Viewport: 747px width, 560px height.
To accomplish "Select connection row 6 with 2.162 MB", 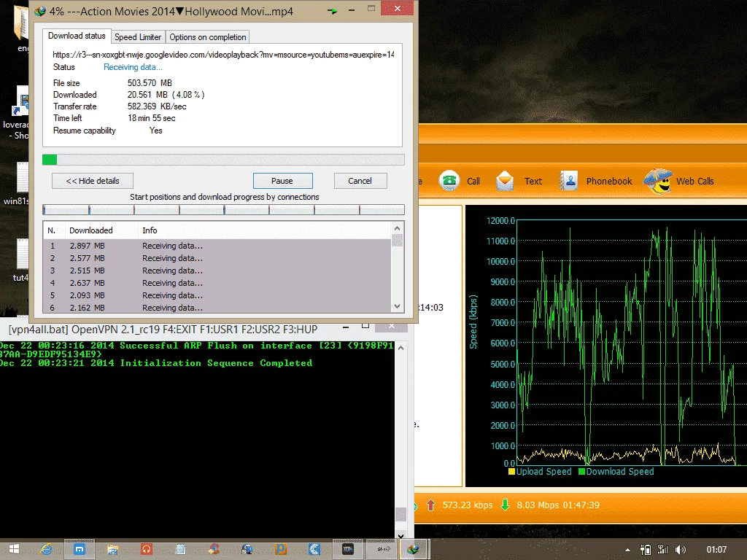I will tap(217, 308).
